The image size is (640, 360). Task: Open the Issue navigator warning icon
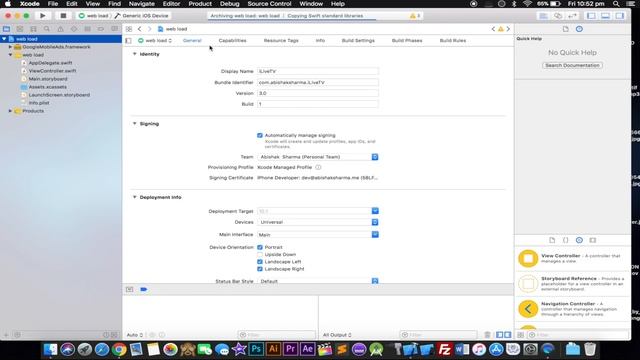click(60, 29)
